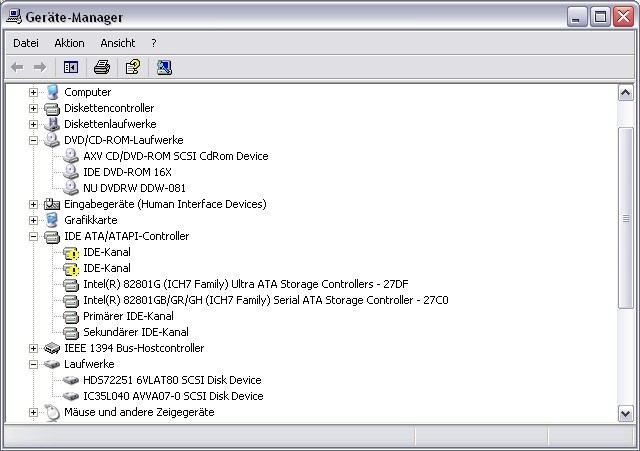
Task: Select the NU DVDRW DDW-081 drive icon
Action: pyautogui.click(x=71, y=188)
